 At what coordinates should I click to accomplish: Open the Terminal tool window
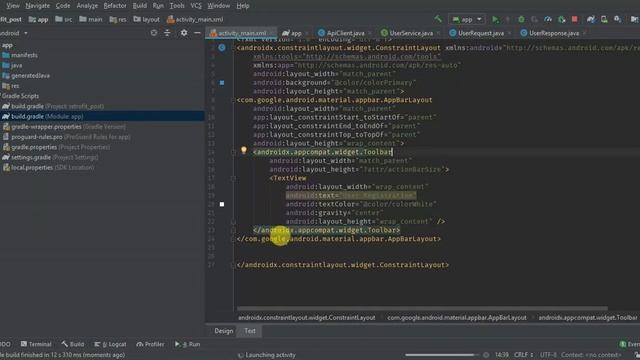[x=36, y=344]
